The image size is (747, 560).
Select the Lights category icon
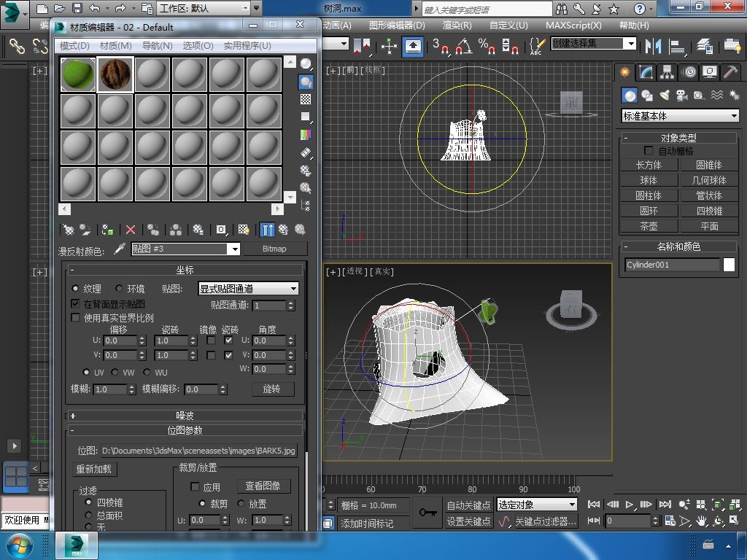664,96
